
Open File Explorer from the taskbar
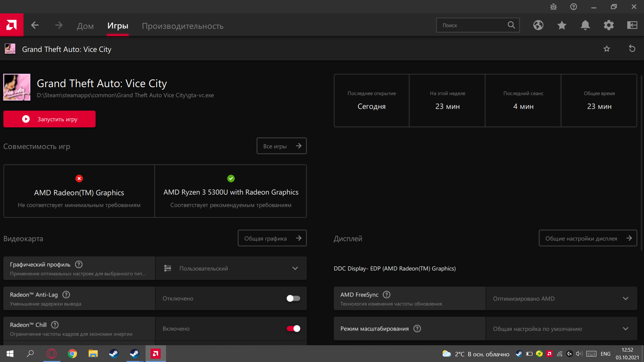(93, 354)
